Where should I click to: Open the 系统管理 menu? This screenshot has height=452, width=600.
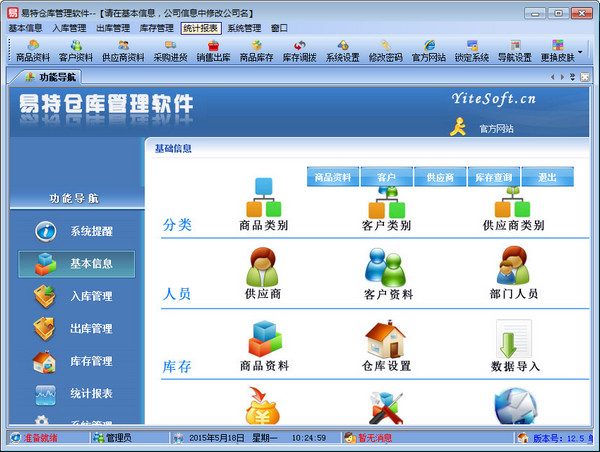click(x=244, y=29)
